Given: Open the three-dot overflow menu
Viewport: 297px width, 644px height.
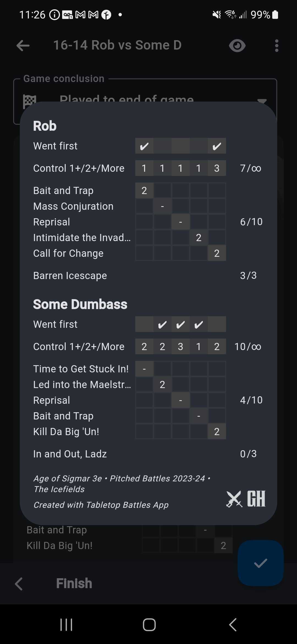Looking at the screenshot, I should [x=277, y=45].
